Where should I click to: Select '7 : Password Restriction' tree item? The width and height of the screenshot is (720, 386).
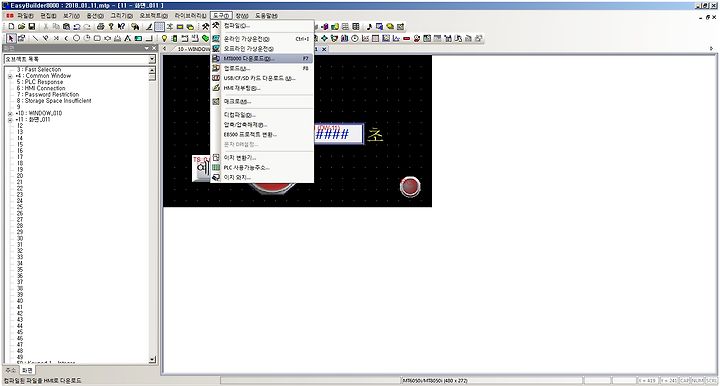48,95
